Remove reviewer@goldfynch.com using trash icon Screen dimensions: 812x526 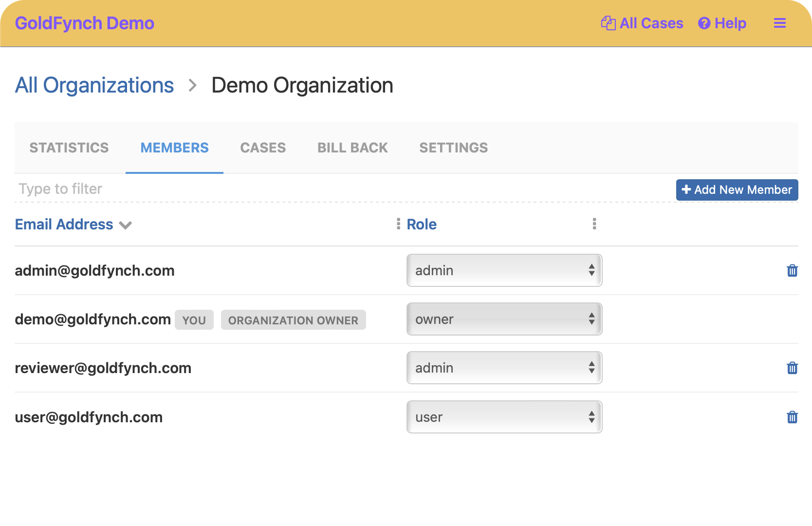pos(792,368)
